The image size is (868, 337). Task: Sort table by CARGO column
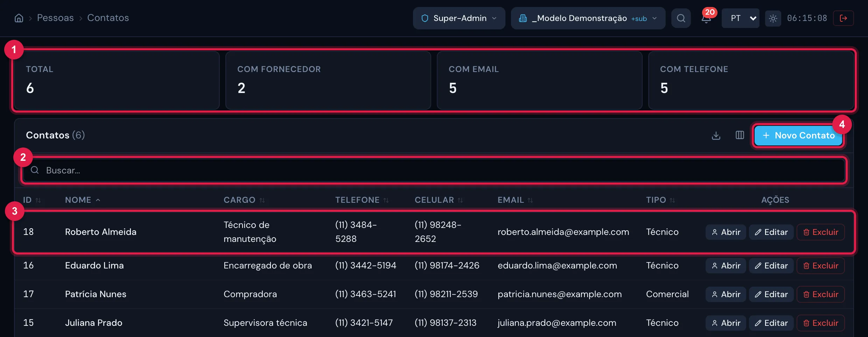244,200
